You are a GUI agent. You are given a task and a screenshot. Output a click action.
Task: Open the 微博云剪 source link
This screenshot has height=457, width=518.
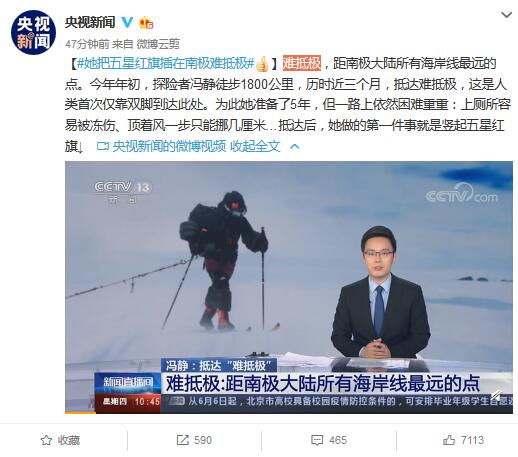[x=158, y=44]
